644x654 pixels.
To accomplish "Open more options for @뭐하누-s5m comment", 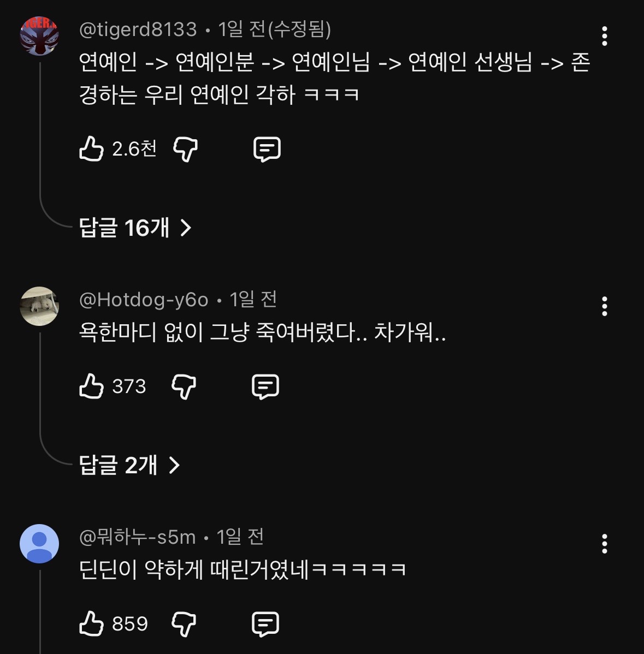I will pyautogui.click(x=604, y=544).
